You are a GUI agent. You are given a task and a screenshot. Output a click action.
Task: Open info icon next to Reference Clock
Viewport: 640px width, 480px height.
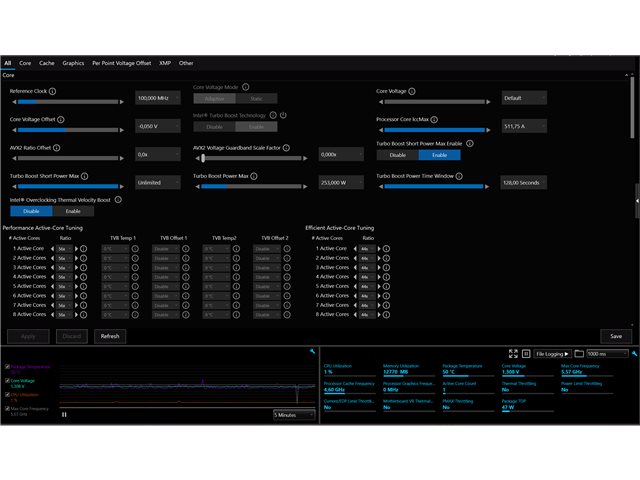click(x=53, y=91)
